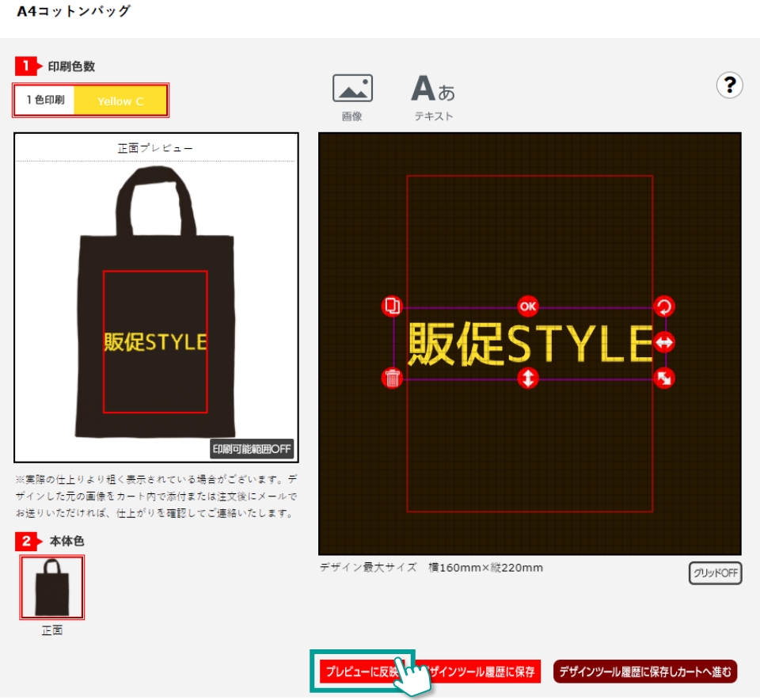Click the tote bag front preview image

[155, 301]
